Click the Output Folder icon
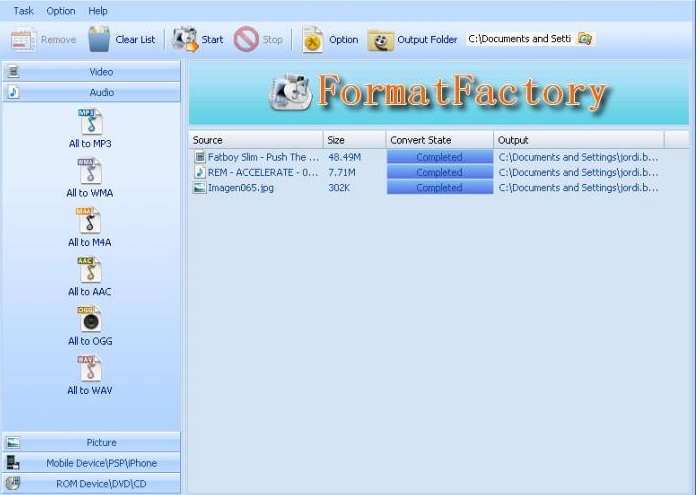 click(380, 40)
